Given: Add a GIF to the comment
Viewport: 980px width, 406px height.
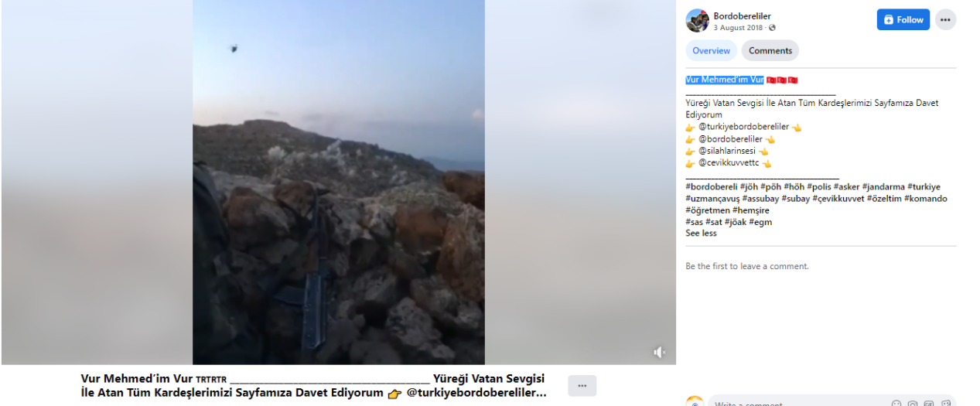Looking at the screenshot, I should (x=929, y=404).
